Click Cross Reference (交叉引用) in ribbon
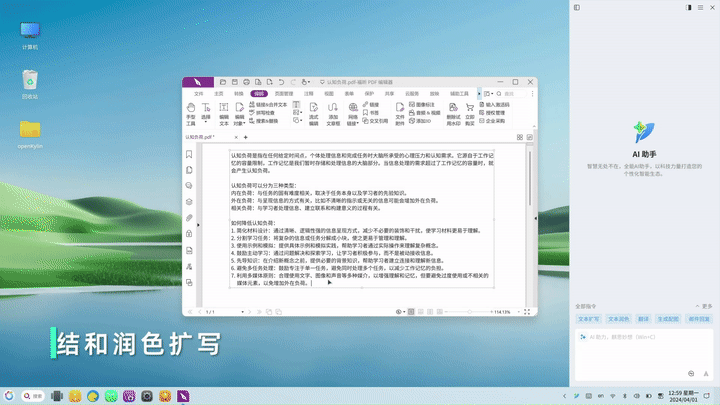This screenshot has width=720, height=405. pos(375,121)
